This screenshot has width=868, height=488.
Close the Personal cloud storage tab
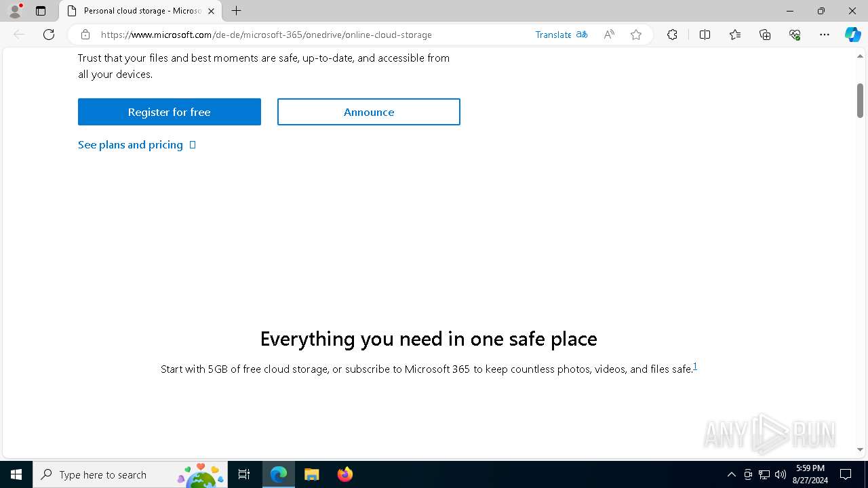[x=212, y=11]
